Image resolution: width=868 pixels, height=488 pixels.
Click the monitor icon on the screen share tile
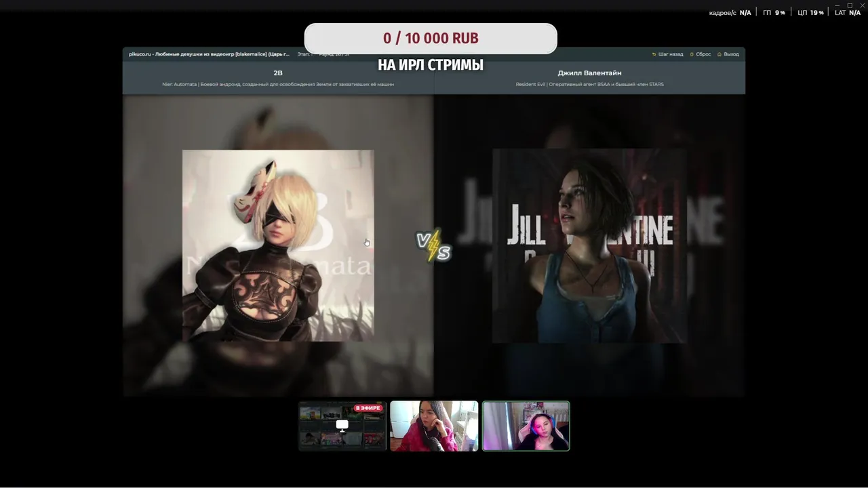click(342, 426)
